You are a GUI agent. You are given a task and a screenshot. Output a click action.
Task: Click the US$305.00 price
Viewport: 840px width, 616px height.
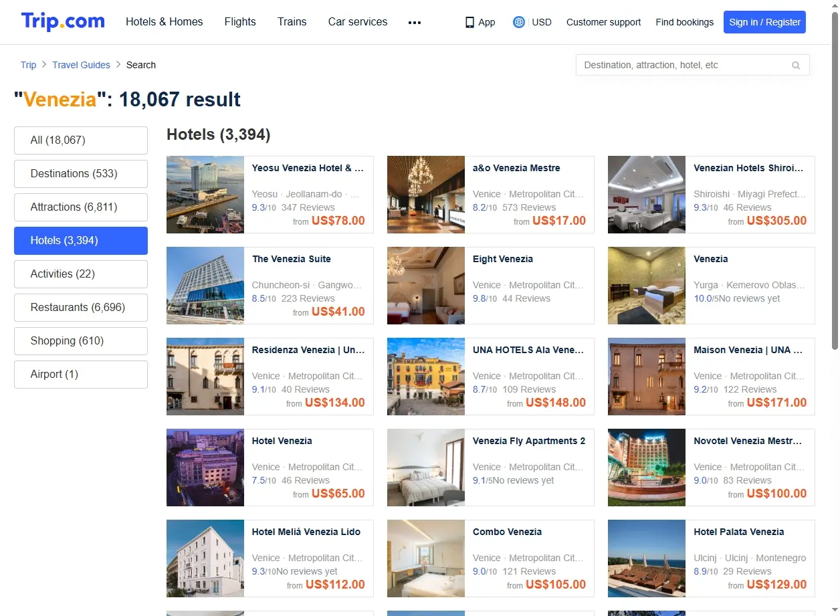point(776,221)
